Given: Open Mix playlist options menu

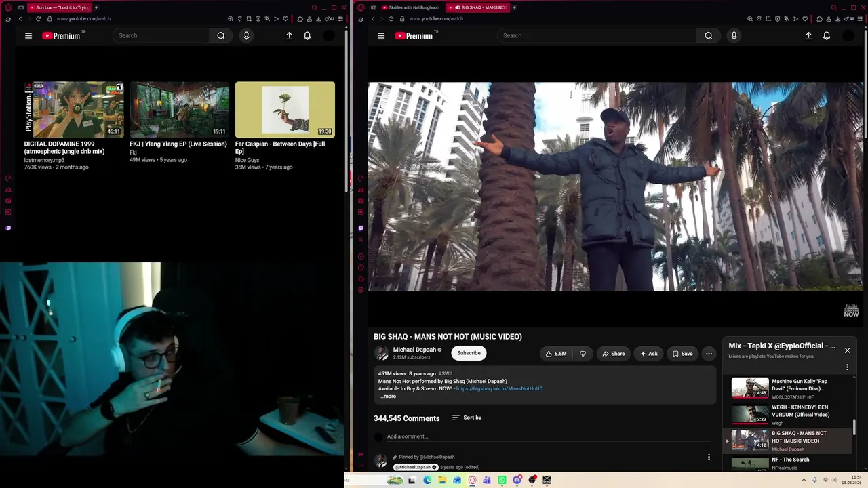Looking at the screenshot, I should coord(847,367).
